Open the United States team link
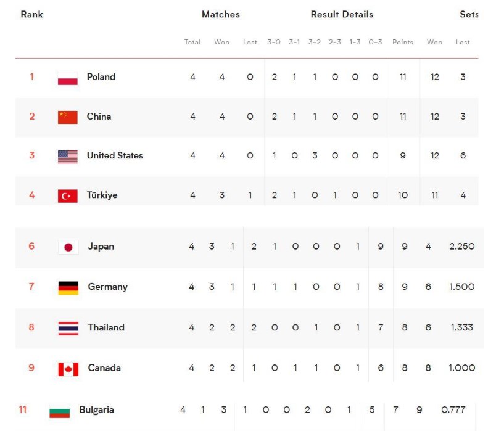Image resolution: width=504 pixels, height=431 pixels. click(x=115, y=155)
